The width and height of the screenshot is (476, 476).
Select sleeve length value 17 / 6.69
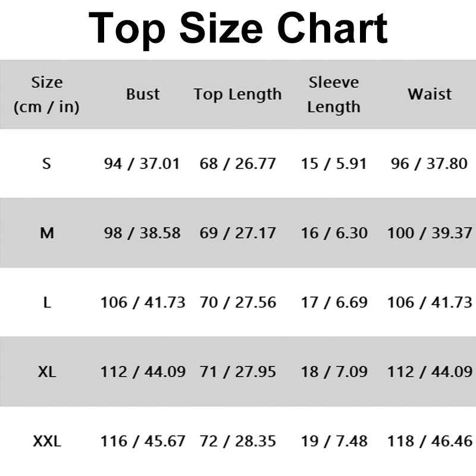pyautogui.click(x=334, y=302)
